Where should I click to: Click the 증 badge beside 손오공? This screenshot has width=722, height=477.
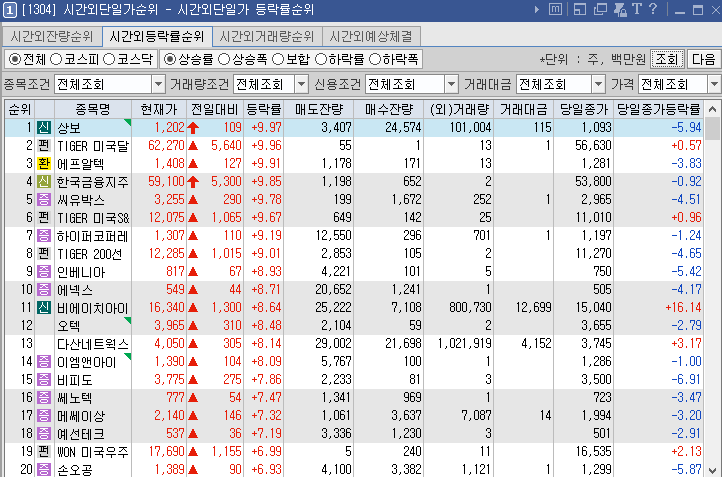pyautogui.click(x=44, y=469)
